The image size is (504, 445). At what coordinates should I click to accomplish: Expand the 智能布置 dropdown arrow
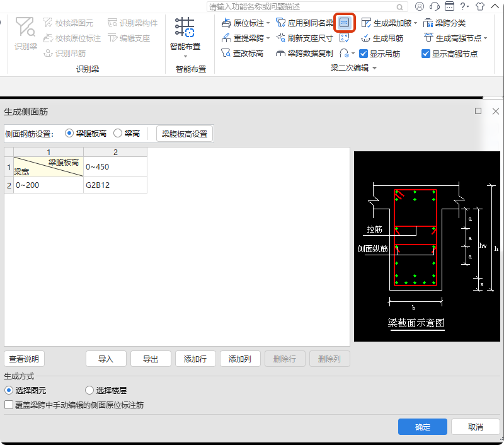tap(185, 57)
